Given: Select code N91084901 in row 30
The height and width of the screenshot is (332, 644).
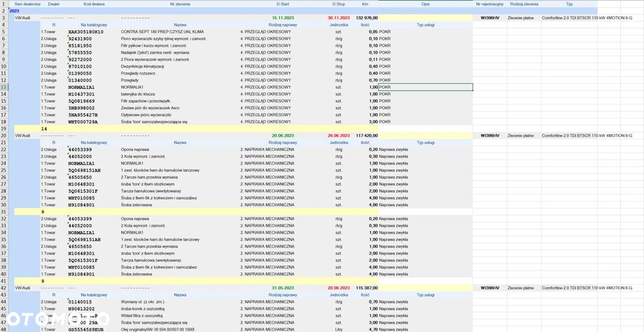Looking at the screenshot, I should (x=81, y=204).
